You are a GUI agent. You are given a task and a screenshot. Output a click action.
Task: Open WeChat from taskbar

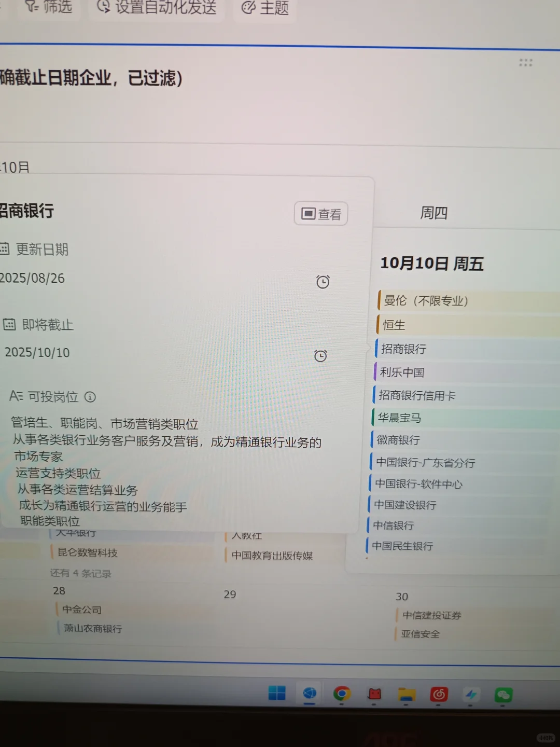(x=503, y=695)
